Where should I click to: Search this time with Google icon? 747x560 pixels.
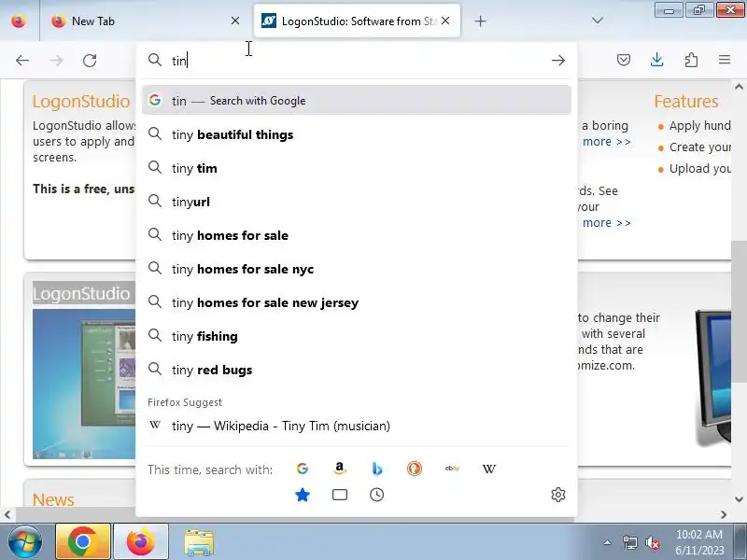pyautogui.click(x=302, y=469)
